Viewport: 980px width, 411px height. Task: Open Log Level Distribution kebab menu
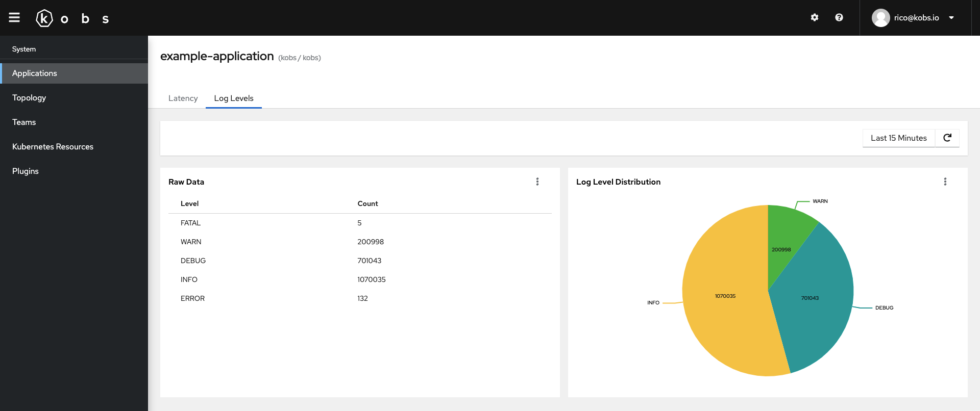coord(945,182)
